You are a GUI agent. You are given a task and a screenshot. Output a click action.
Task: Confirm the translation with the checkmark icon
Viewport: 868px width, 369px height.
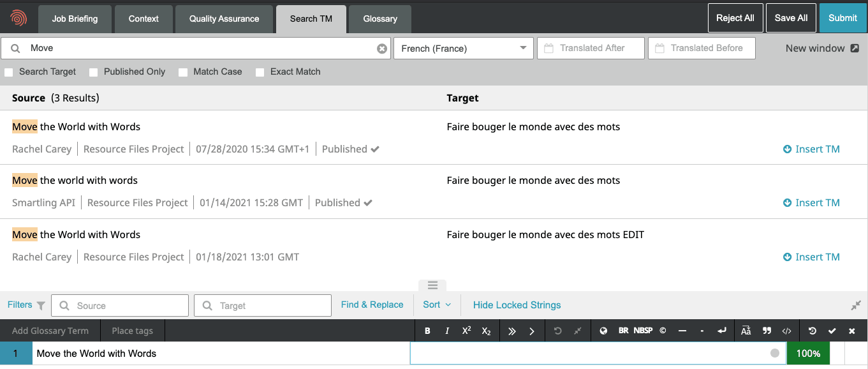[x=832, y=331]
